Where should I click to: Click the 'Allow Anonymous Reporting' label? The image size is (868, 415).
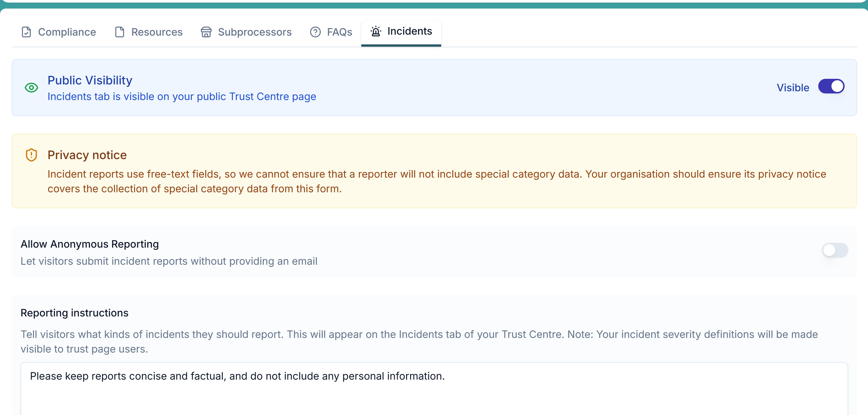pyautogui.click(x=90, y=244)
